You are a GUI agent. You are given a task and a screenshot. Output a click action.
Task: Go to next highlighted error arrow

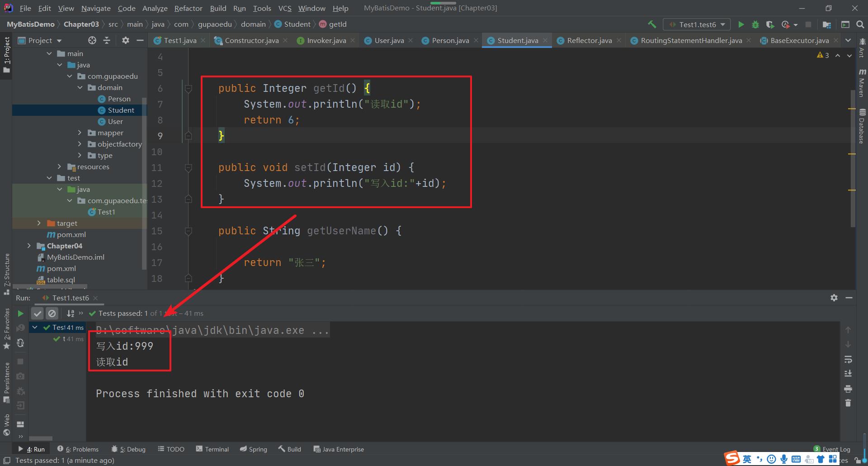pyautogui.click(x=849, y=55)
